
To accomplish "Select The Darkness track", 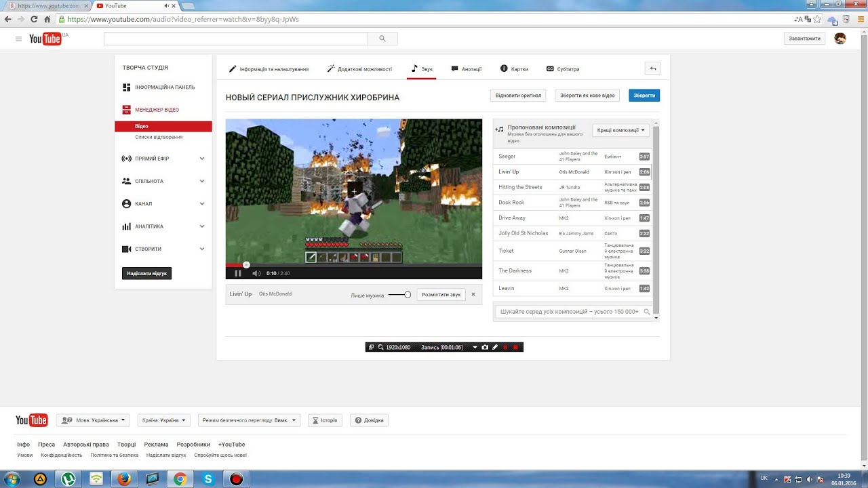I will (x=572, y=270).
